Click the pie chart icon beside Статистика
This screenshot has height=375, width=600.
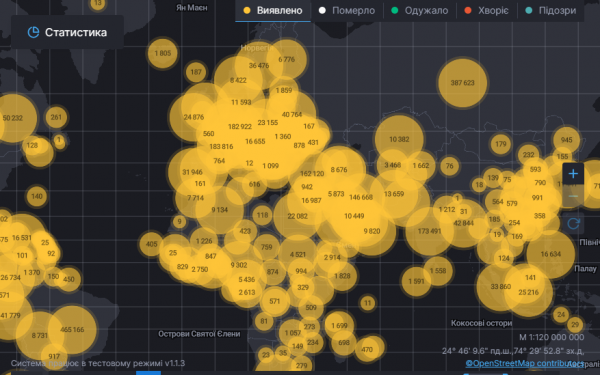tap(33, 33)
